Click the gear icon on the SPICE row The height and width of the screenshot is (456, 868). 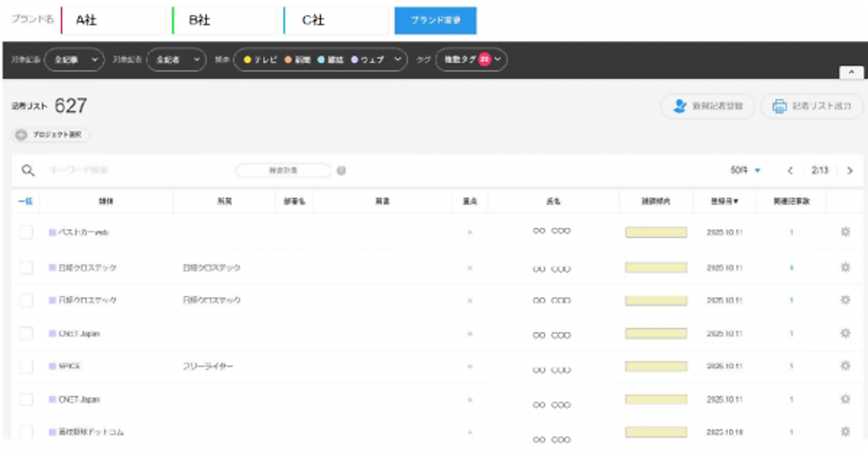[x=844, y=366]
